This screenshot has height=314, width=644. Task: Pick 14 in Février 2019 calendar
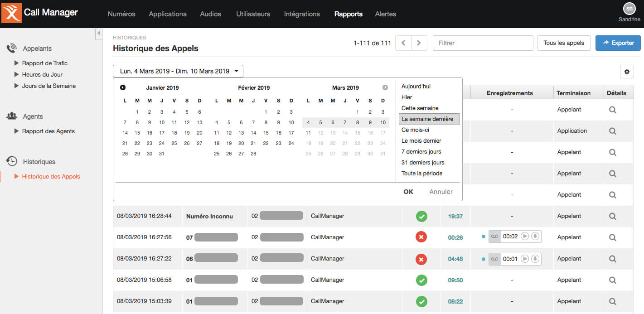(254, 133)
